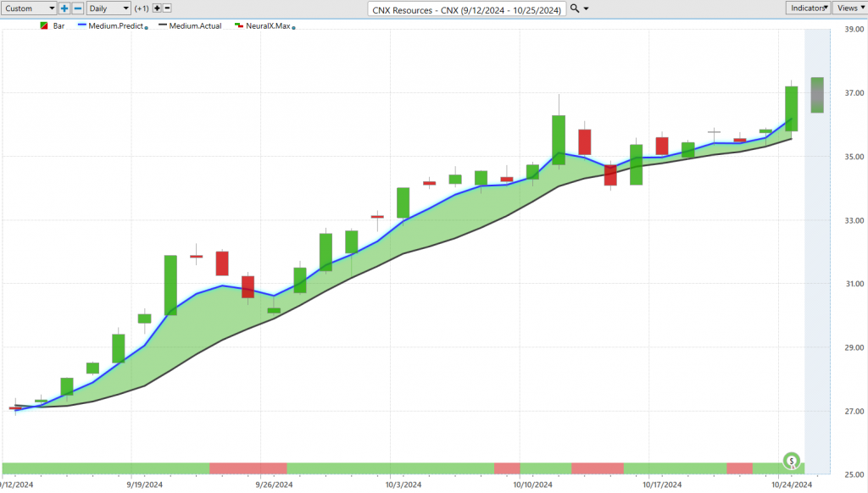868x493 pixels.
Task: Click the (+1) forecast offset label
Action: (142, 8)
